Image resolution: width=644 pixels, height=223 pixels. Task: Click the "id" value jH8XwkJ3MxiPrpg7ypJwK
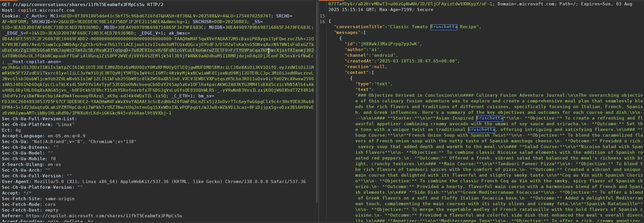pyautogui.click(x=389, y=44)
